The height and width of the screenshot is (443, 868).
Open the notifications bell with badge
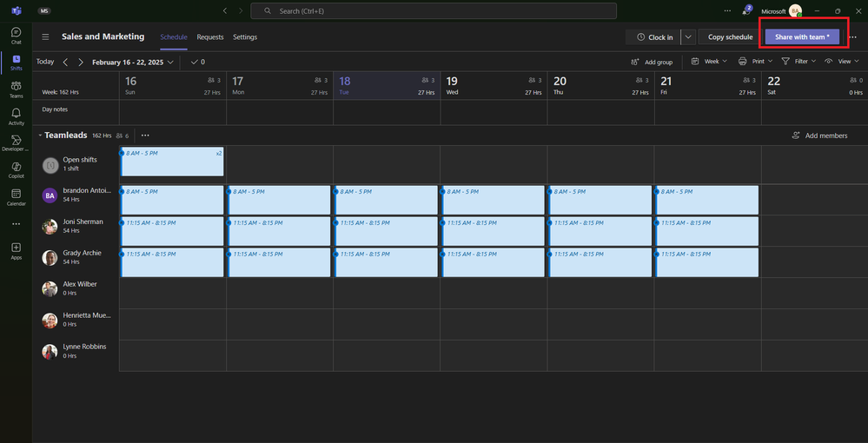point(746,10)
